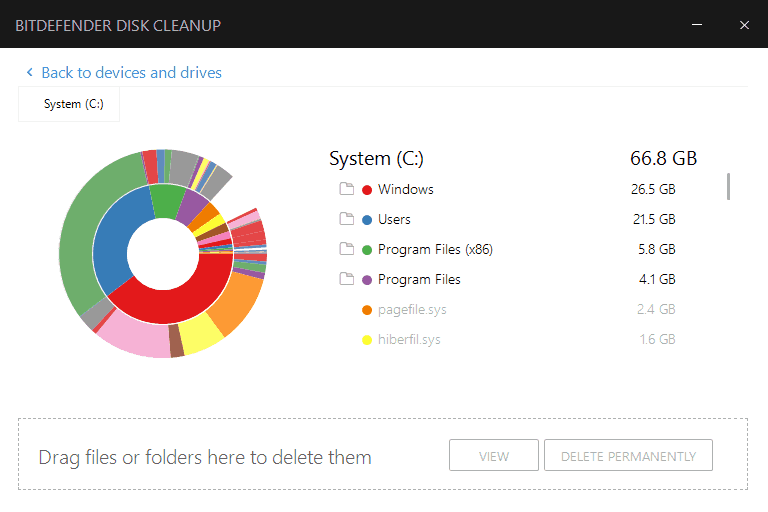Click the VIEW button
This screenshot has width=768, height=512.
pos(494,455)
